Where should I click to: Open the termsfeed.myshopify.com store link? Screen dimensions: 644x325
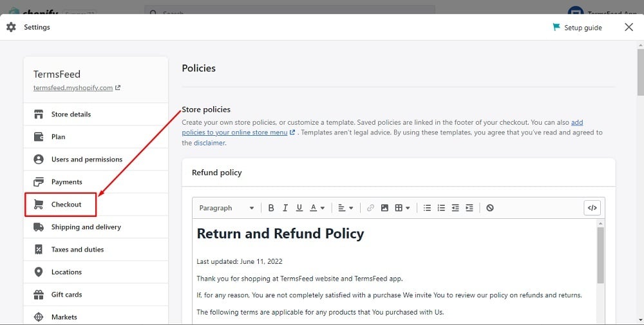point(77,88)
